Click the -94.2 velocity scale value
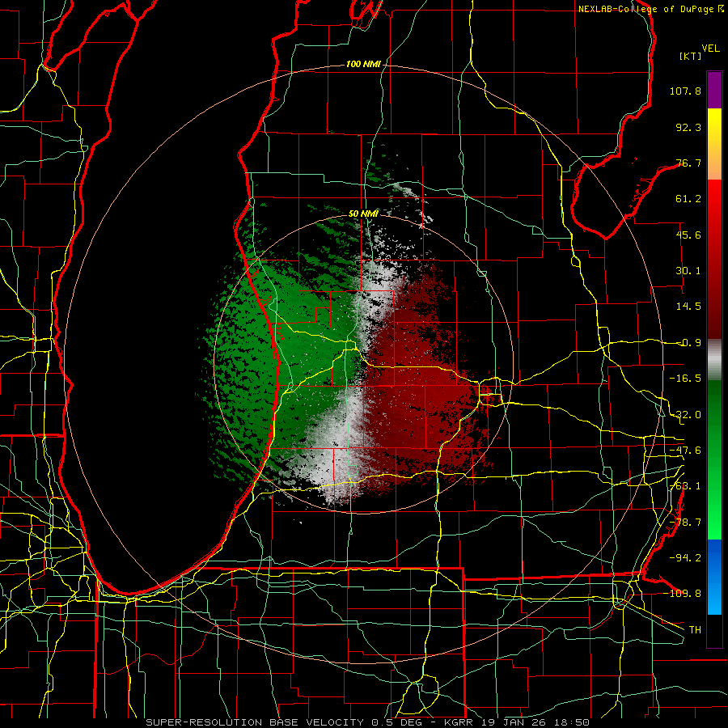 (685, 557)
